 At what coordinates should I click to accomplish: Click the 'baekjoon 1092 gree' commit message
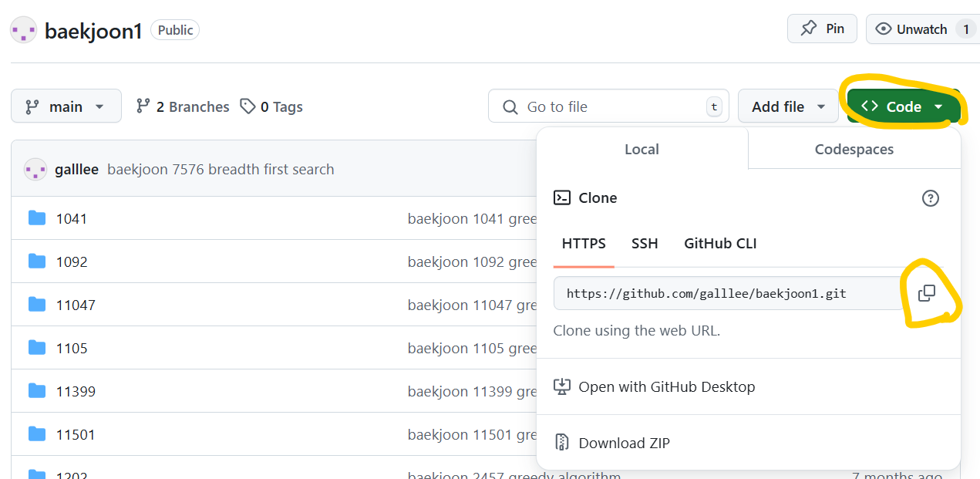[472, 262]
